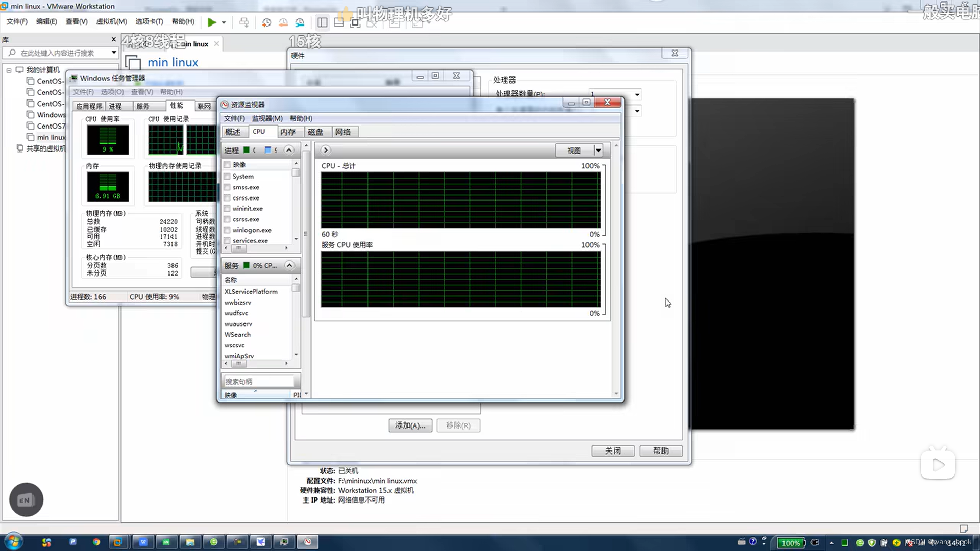Click the services list horizontal scrollbar thumb
This screenshot has width=980, height=551.
coord(238,364)
